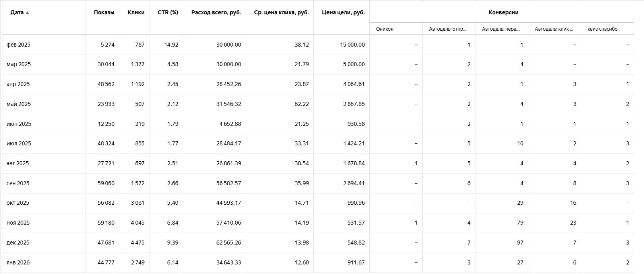Sort the table by Показы column header

coord(104,12)
